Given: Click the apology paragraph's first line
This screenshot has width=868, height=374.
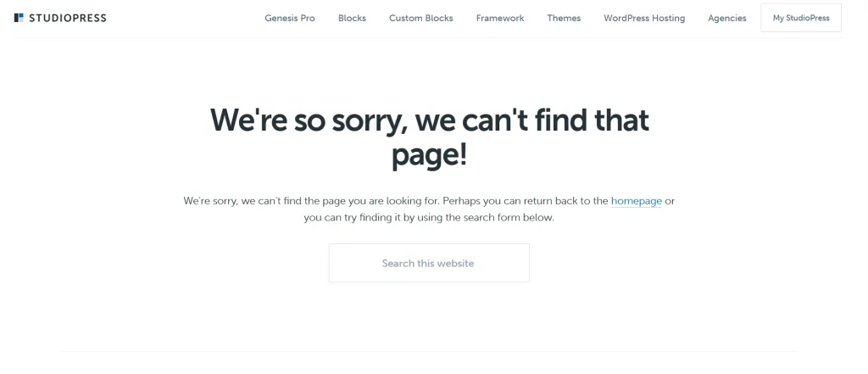Looking at the screenshot, I should pyautogui.click(x=429, y=201).
